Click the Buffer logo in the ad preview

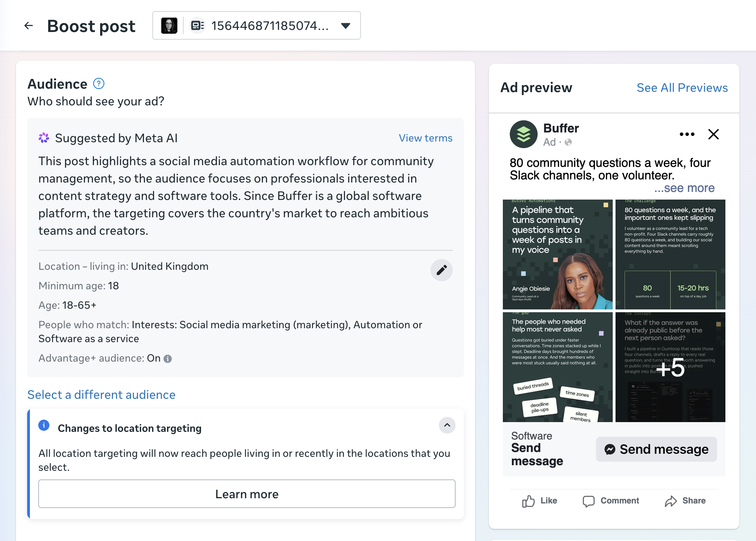tap(524, 134)
